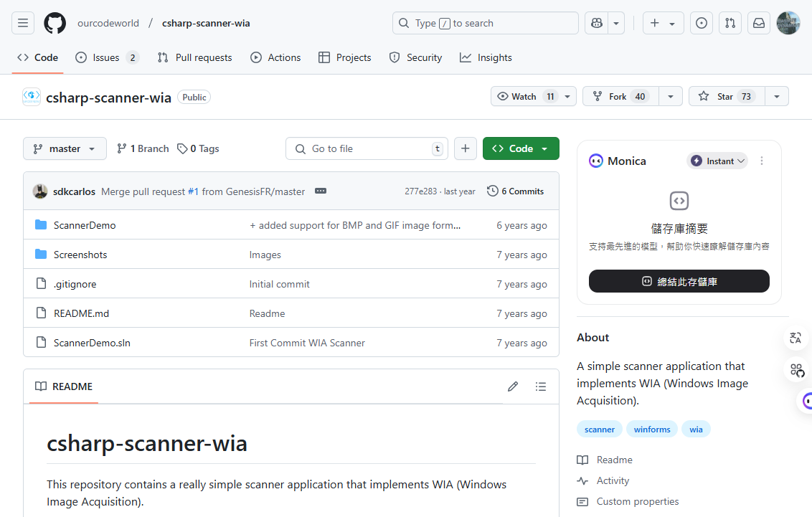Viewport: 812px width, 517px height.
Task: Open the Insights tab
Action: 486,57
